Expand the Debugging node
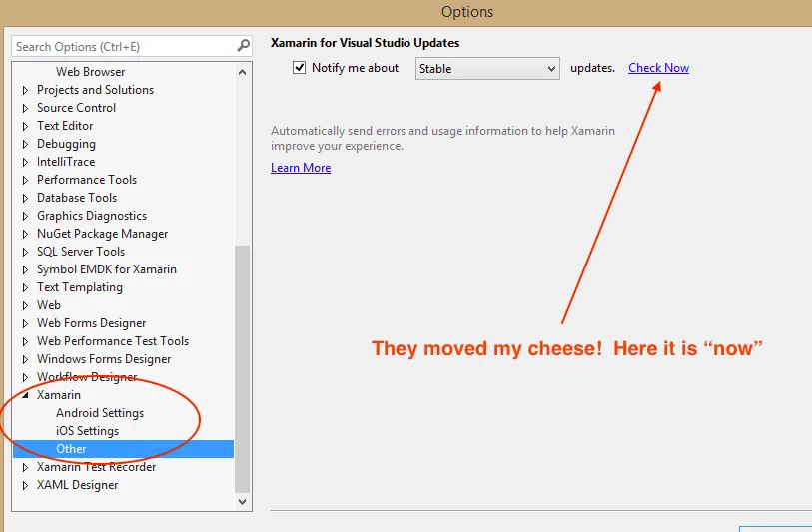Screen dimensions: 812x532 point(25,144)
